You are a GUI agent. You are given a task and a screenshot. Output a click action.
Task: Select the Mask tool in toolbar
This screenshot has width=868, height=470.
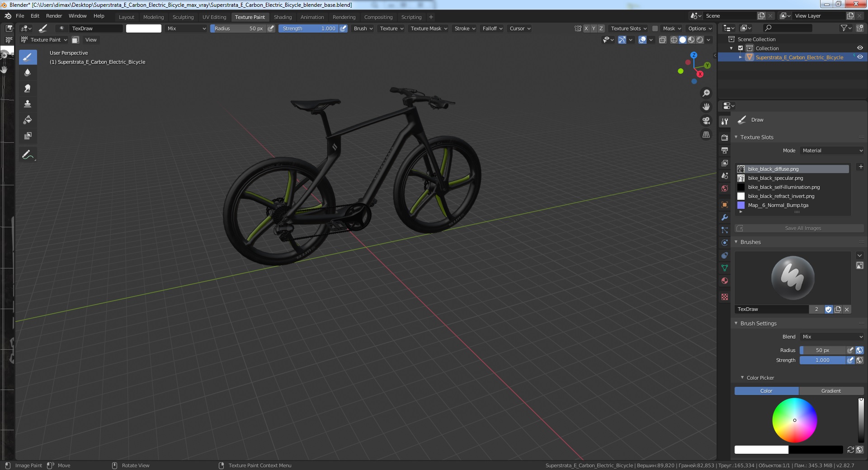pyautogui.click(x=28, y=136)
